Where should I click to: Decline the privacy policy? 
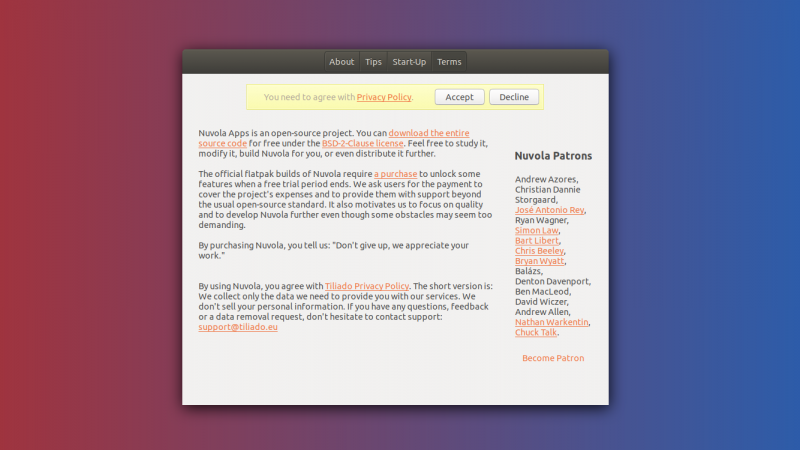pyautogui.click(x=514, y=97)
